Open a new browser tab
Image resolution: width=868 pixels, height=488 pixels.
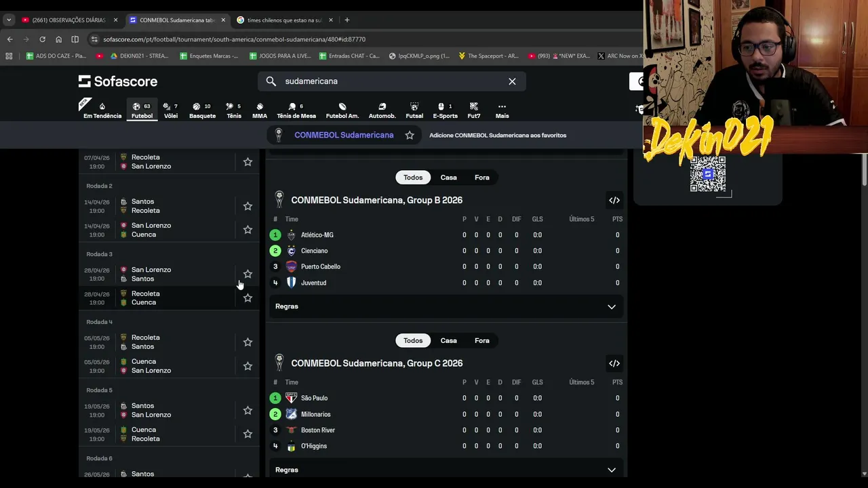click(347, 20)
